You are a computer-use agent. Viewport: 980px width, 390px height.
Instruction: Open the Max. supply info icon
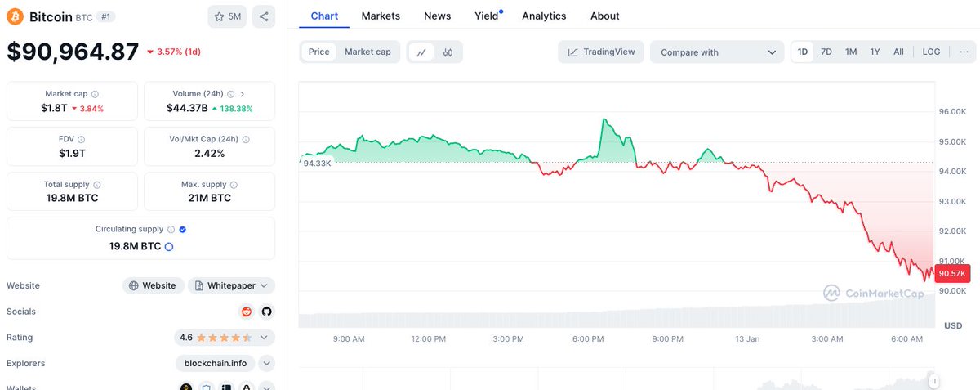pyautogui.click(x=234, y=185)
